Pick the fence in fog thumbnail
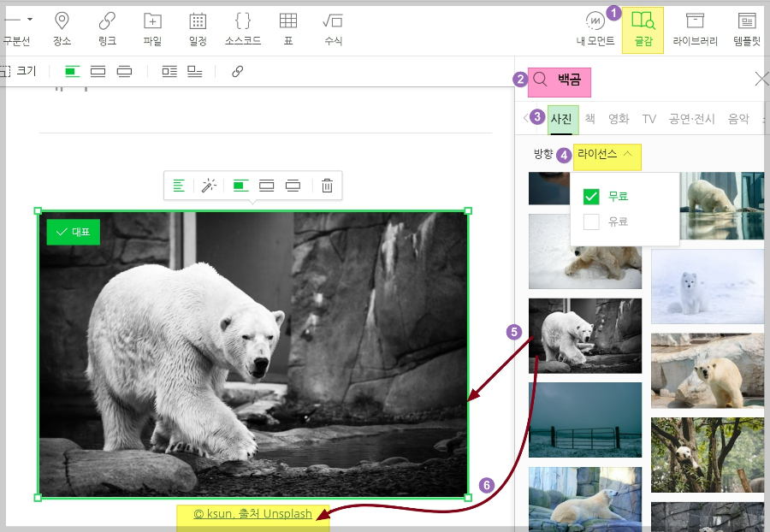 pos(585,420)
